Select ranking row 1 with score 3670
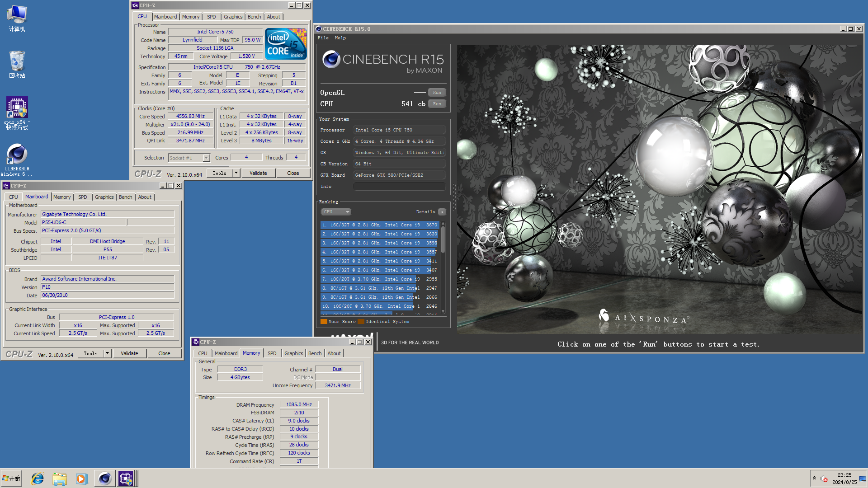This screenshot has width=868, height=488. tap(379, 225)
